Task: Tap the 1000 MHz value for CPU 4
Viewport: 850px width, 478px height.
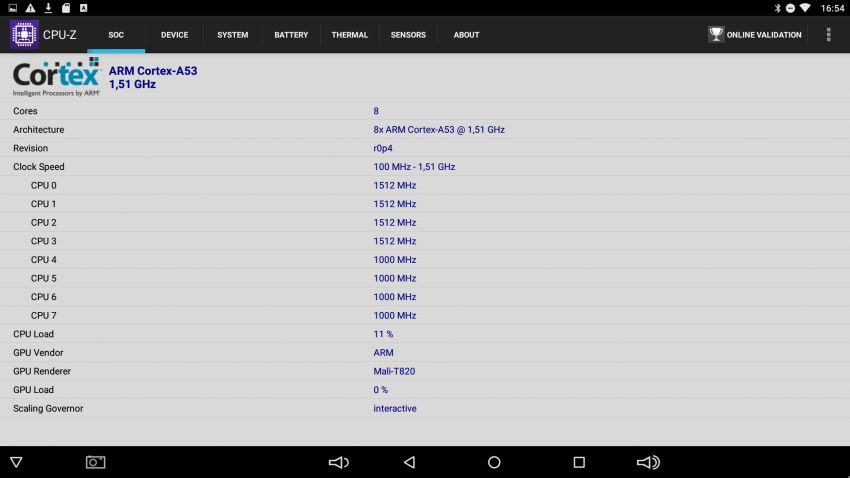Action: pyautogui.click(x=395, y=260)
